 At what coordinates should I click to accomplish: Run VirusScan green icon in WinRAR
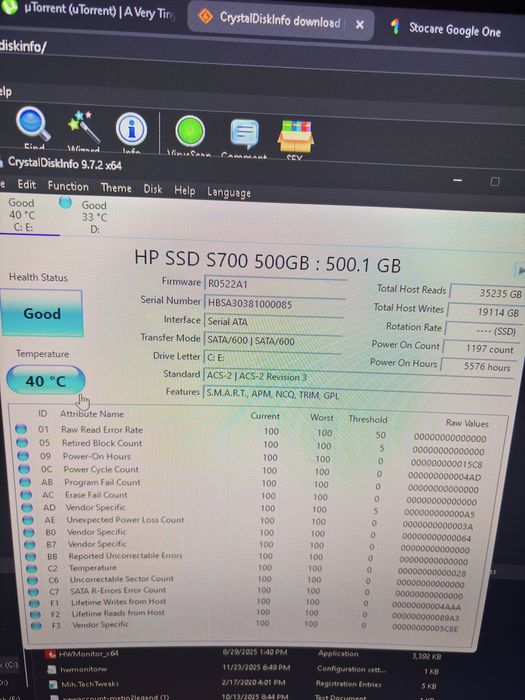[190, 131]
